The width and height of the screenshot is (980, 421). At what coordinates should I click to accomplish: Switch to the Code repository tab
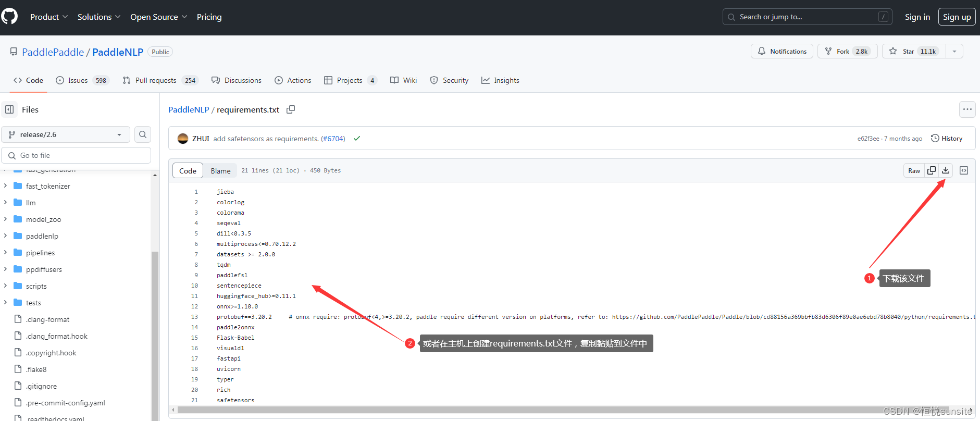point(29,80)
